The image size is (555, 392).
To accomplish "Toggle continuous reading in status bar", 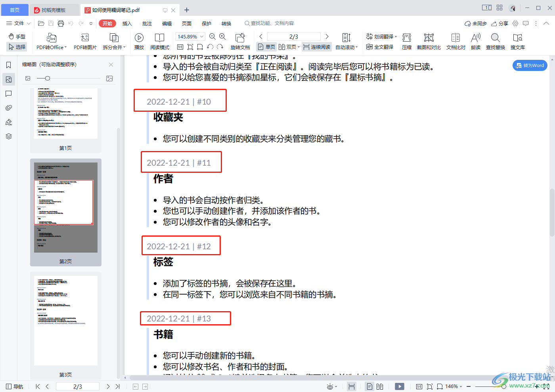I will coord(352,386).
